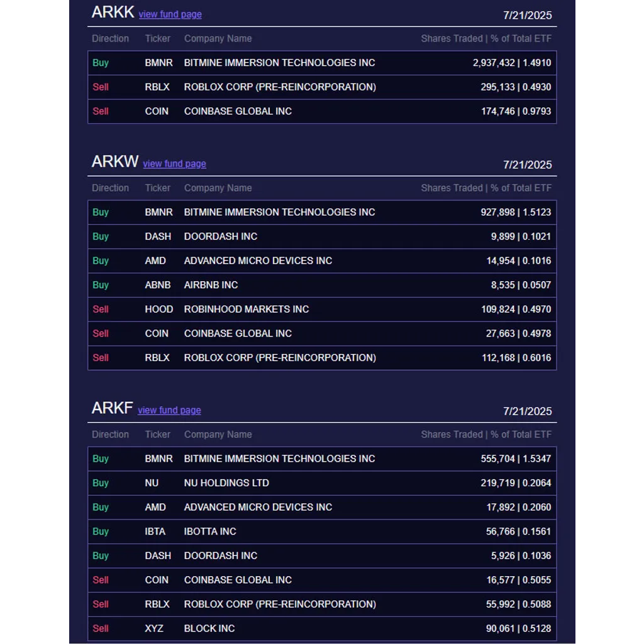This screenshot has height=644, width=644.
Task: Click the COIN sell row in ARKK
Action: point(322,111)
